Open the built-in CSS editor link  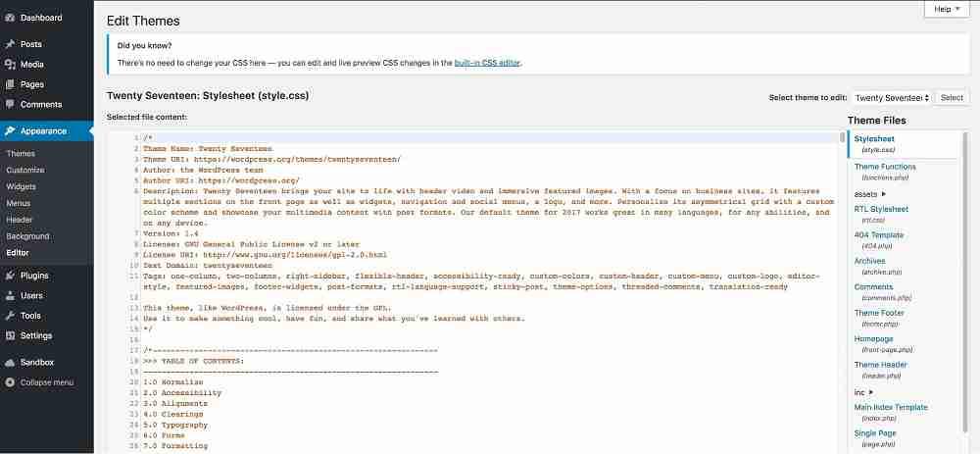[487, 63]
